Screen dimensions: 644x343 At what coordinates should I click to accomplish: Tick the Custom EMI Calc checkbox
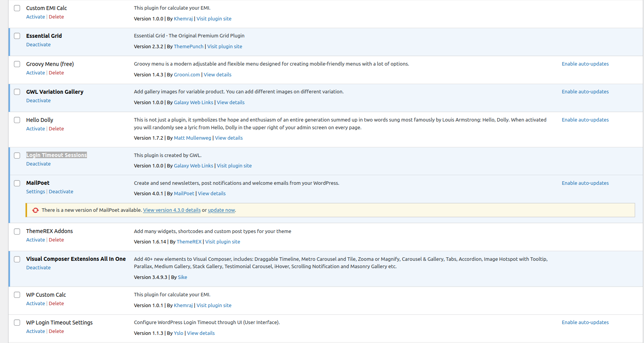pyautogui.click(x=17, y=8)
